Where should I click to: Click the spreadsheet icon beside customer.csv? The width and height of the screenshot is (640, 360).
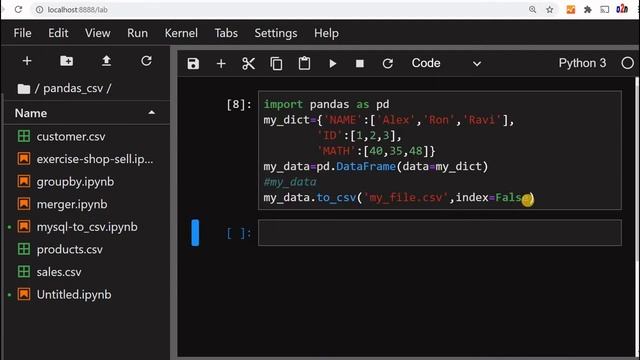tap(24, 136)
